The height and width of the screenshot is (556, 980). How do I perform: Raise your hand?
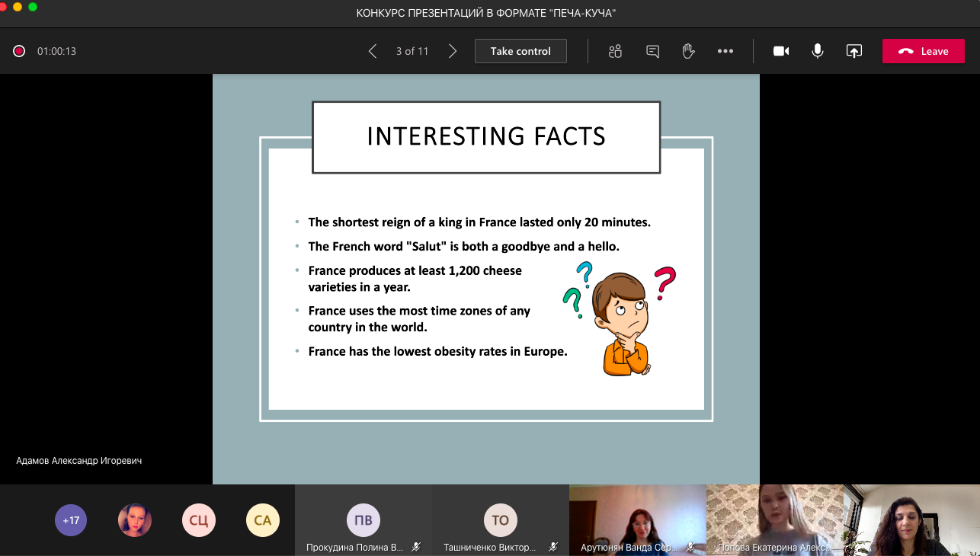pos(688,51)
